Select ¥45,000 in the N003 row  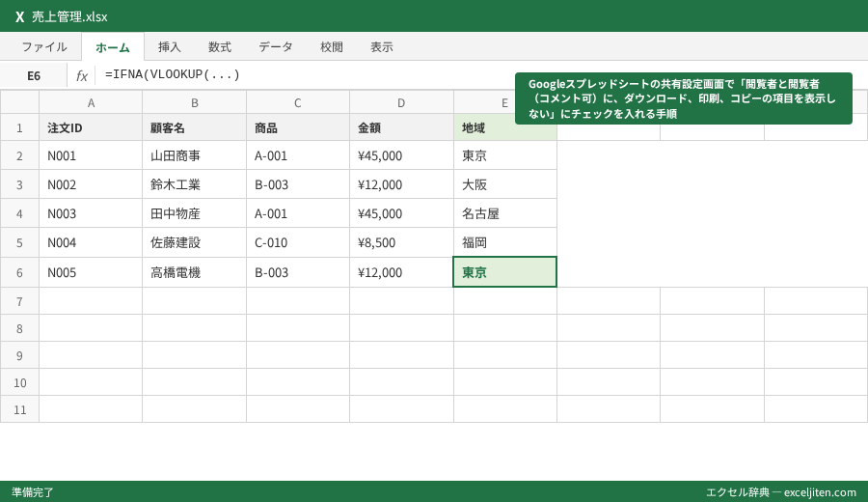(x=401, y=213)
